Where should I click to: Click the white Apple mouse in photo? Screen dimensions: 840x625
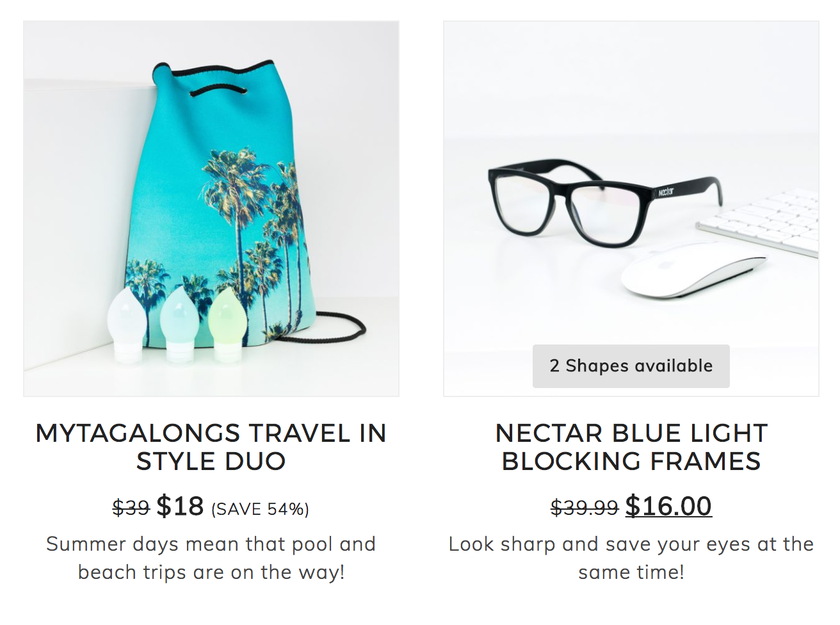(x=694, y=270)
